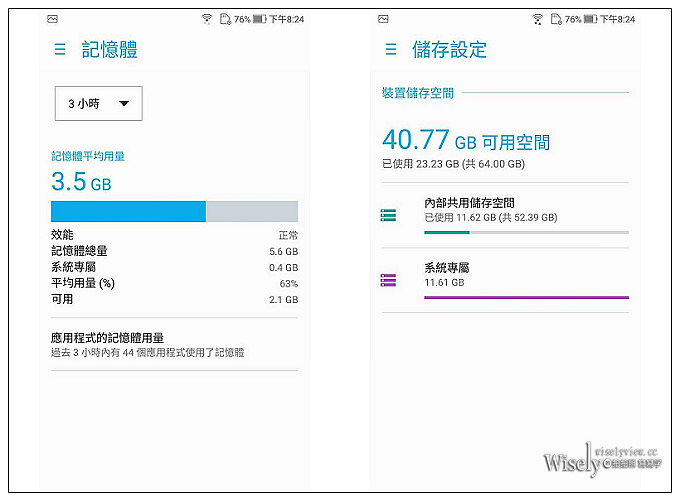Tap 裝置儲存空間 section header
This screenshot has height=501, width=680.
tap(418, 93)
